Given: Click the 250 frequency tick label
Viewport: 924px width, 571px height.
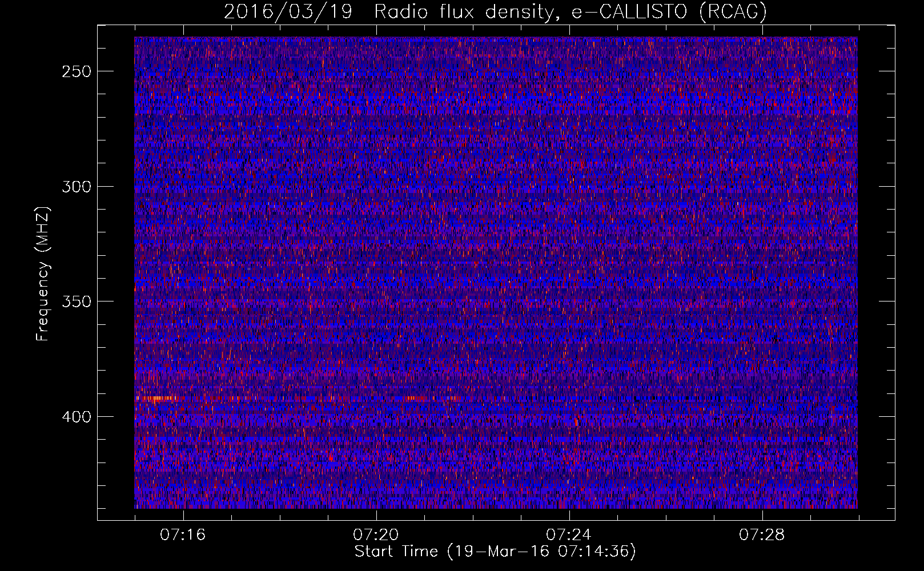Looking at the screenshot, I should (77, 71).
